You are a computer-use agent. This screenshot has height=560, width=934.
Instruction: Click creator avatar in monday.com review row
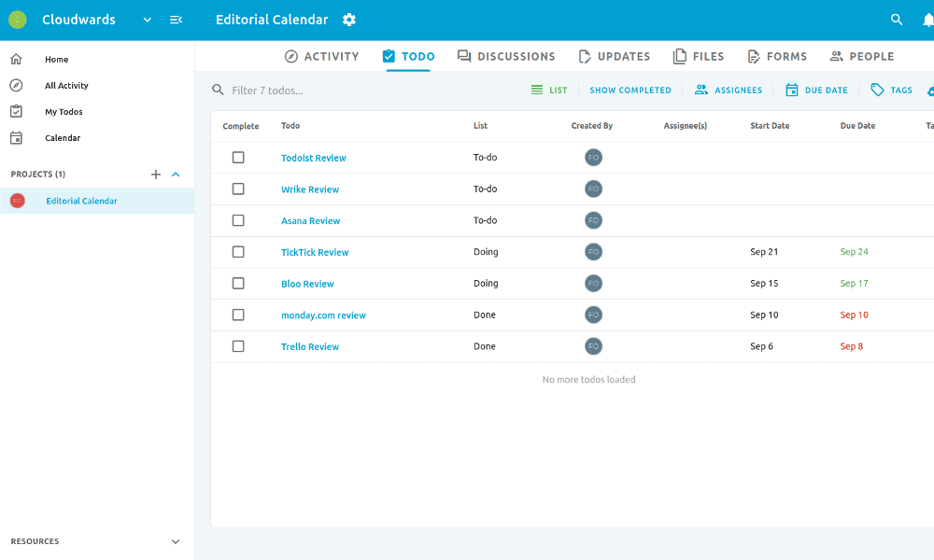pyautogui.click(x=593, y=315)
